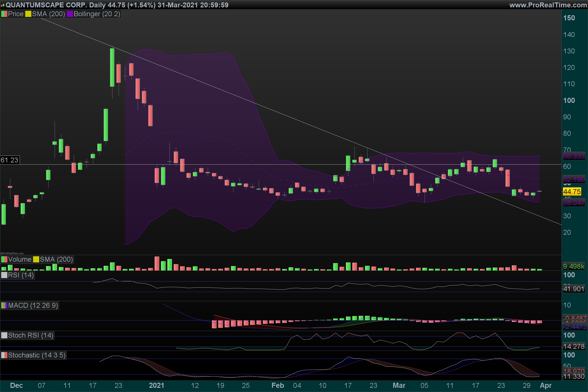
Task: Click the Feb marker on the date axis
Action: pyautogui.click(x=278, y=385)
